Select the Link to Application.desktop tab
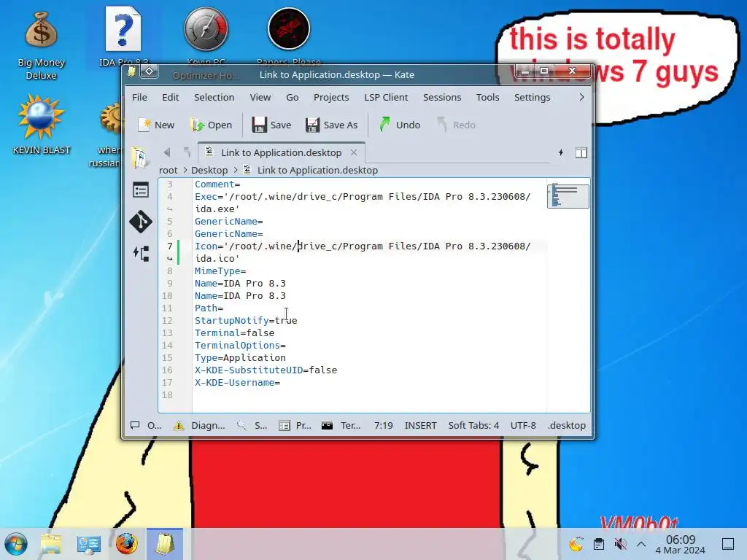Viewport: 747px width, 560px height. pos(281,152)
